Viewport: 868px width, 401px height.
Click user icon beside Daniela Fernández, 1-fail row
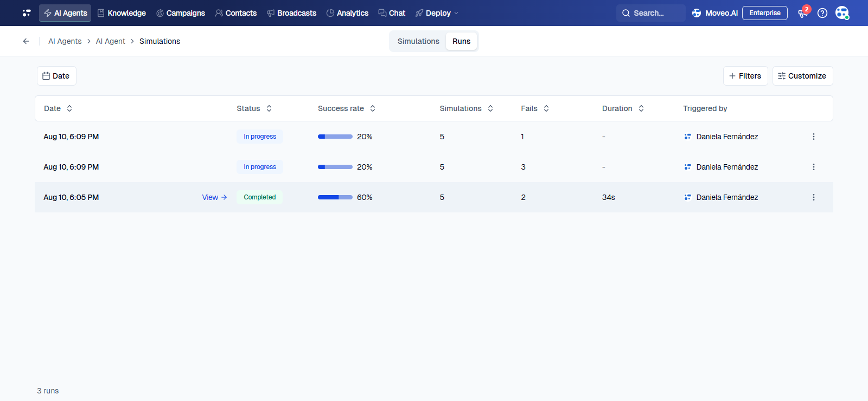click(687, 137)
